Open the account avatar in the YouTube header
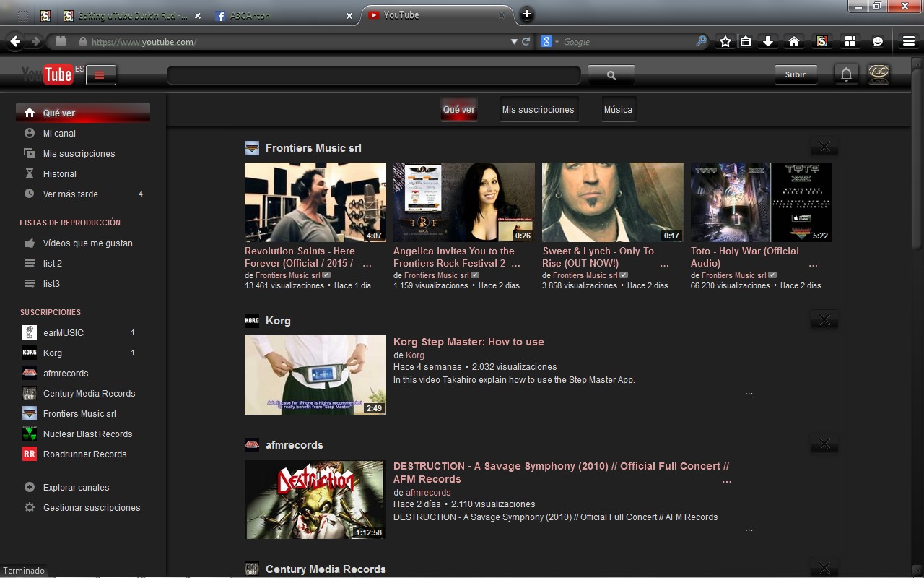Viewport: 924px width, 578px height. [x=878, y=74]
